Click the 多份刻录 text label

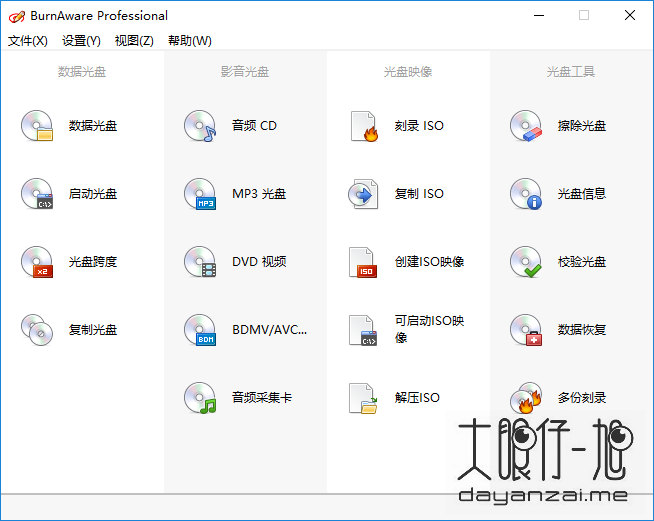[582, 398]
